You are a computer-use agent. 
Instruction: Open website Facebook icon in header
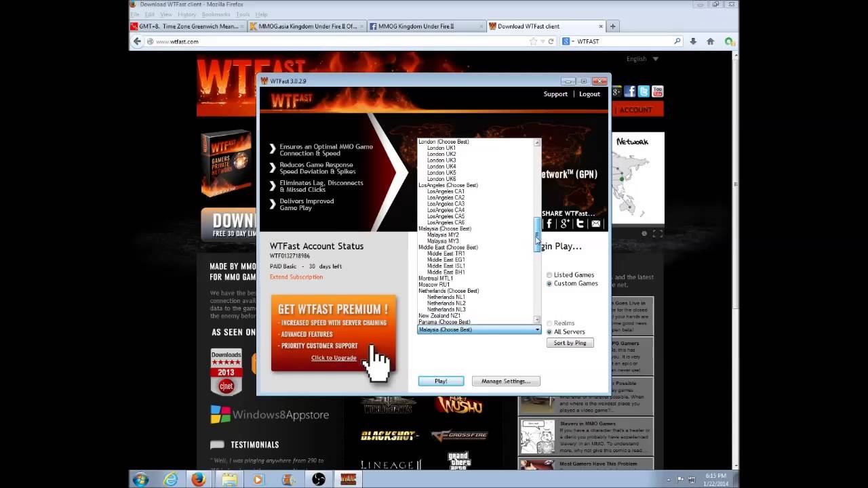point(630,91)
